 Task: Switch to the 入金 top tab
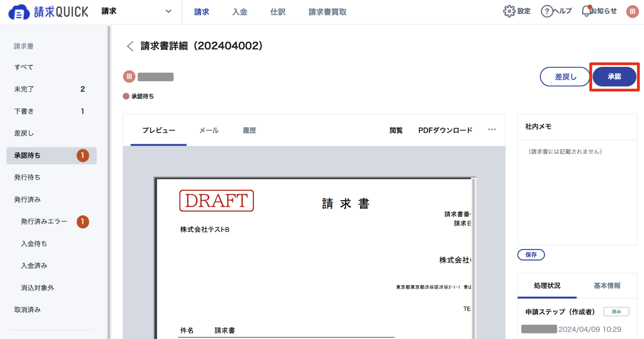pyautogui.click(x=240, y=12)
